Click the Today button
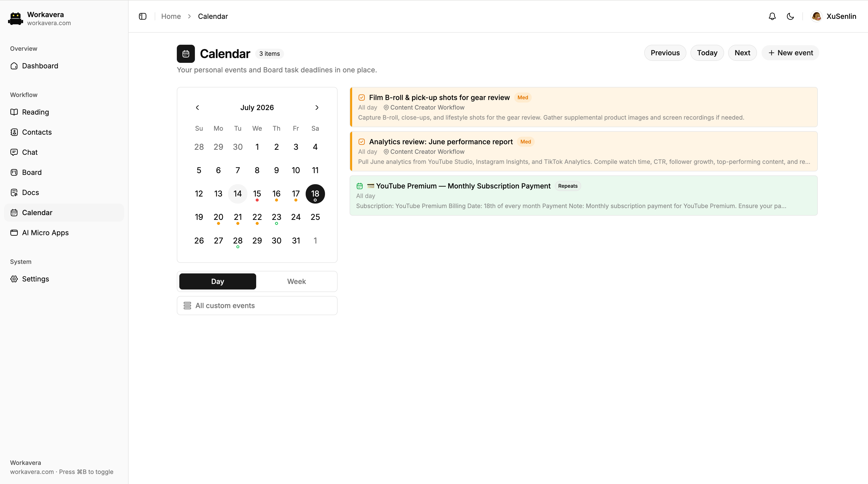Image resolution: width=868 pixels, height=484 pixels. pos(707,53)
